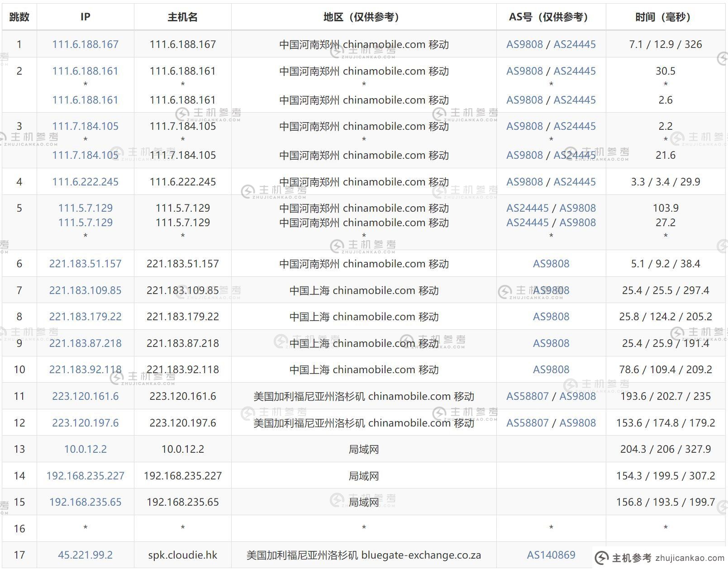Click the AS号（仅供参考） column header

coord(551,17)
